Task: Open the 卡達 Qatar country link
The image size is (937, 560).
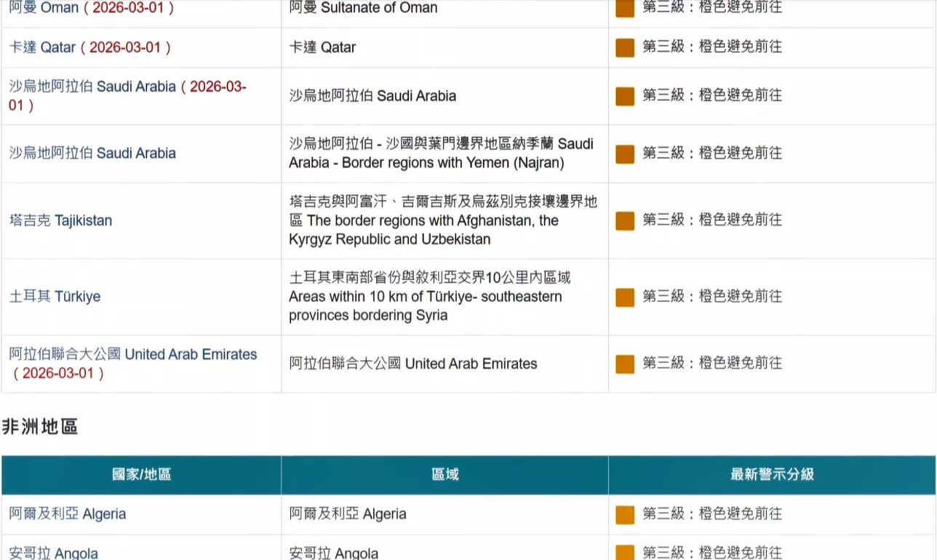Action: [42, 47]
